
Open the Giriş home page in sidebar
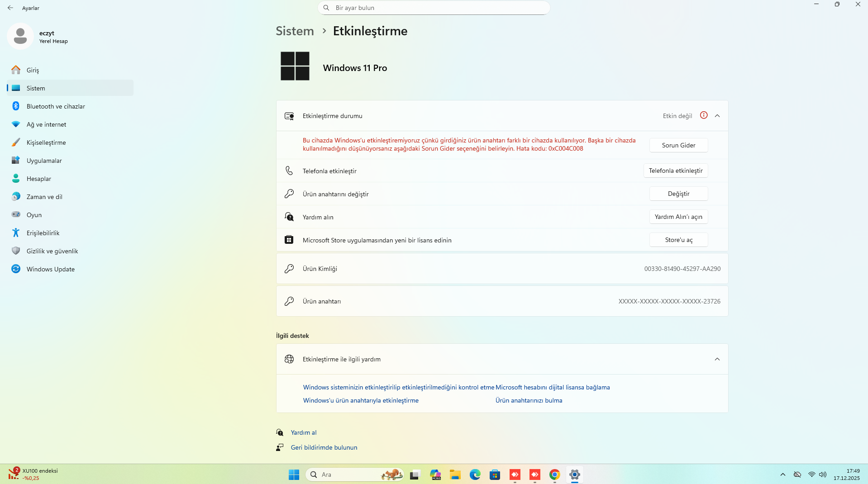point(70,70)
